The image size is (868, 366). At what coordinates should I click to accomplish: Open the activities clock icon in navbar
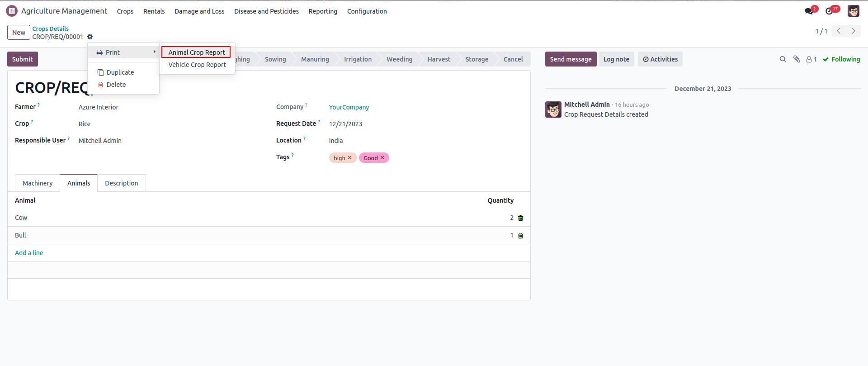pos(829,11)
